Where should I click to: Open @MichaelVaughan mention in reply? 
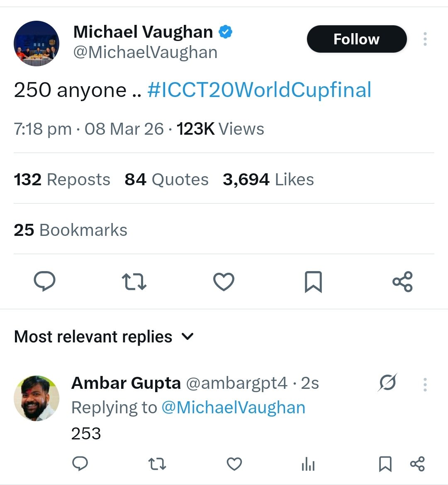233,407
